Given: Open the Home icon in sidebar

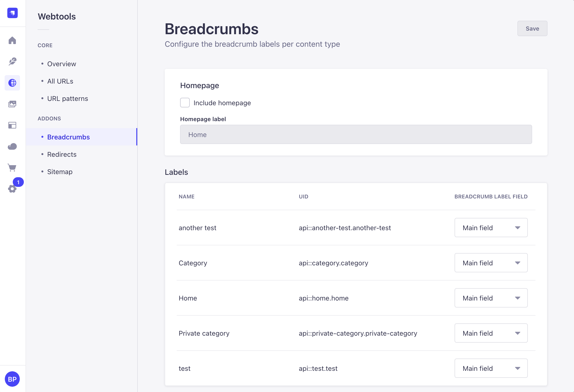Looking at the screenshot, I should (x=12, y=40).
